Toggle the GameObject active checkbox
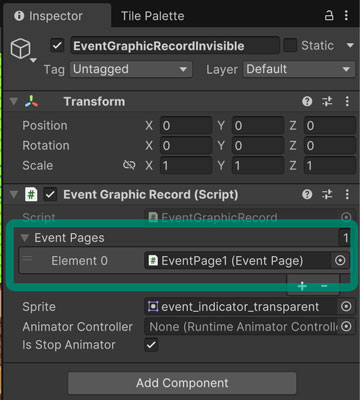The image size is (360, 400). tap(57, 46)
